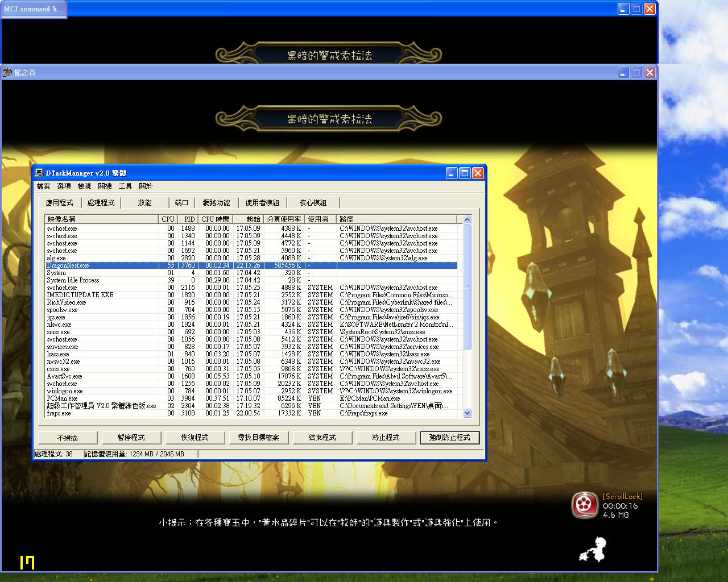The width and height of the screenshot is (728, 582).
Task: Click the DTaskManager title bar icon
Action: (x=39, y=173)
